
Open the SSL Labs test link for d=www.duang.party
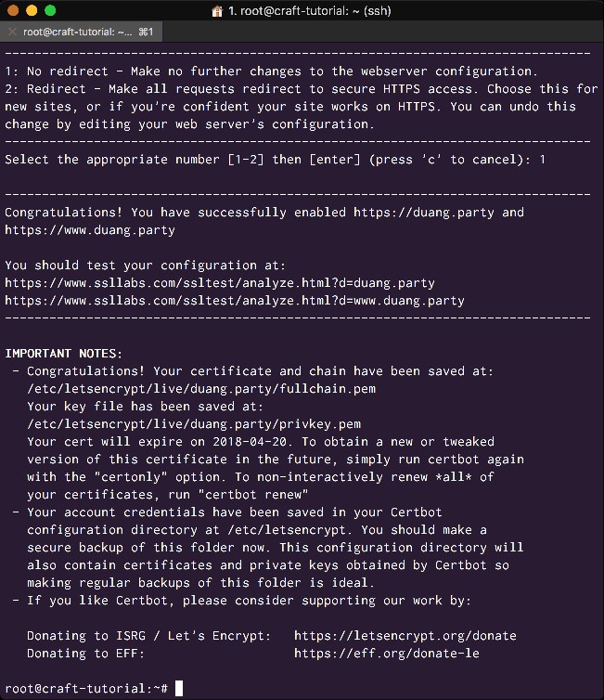pyautogui.click(x=235, y=300)
